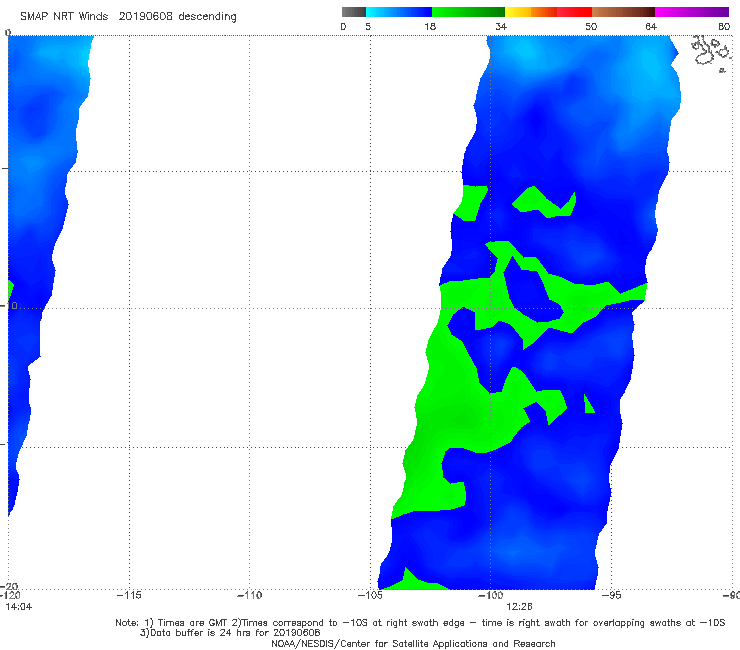Viewport: 740px width, 650px height.
Task: Click the cyan-to-blue 5–18 color bar segment
Action: point(399,12)
